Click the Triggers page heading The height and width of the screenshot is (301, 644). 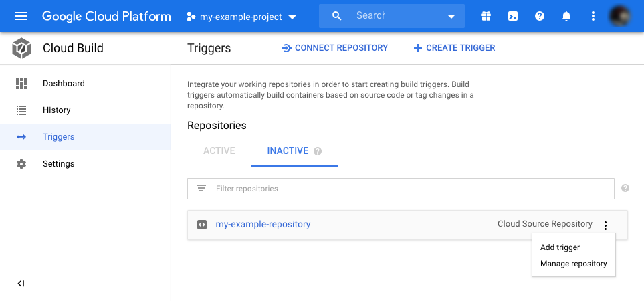[x=209, y=48]
